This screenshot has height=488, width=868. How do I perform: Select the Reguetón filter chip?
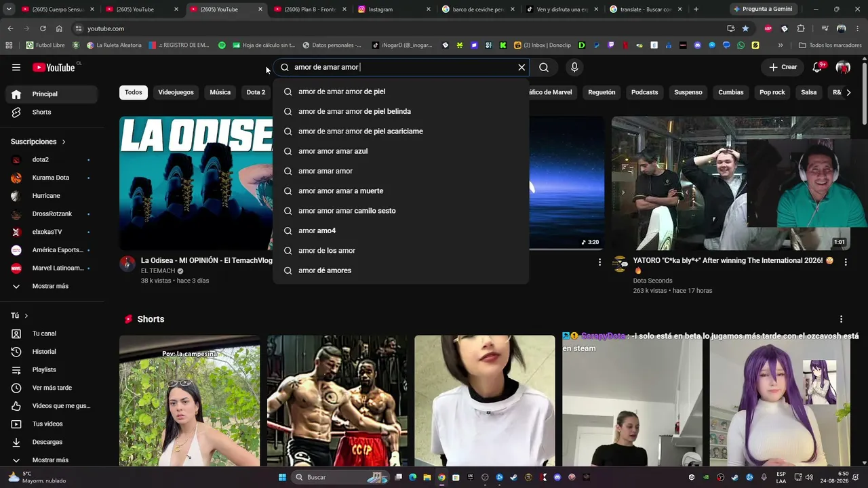(601, 92)
